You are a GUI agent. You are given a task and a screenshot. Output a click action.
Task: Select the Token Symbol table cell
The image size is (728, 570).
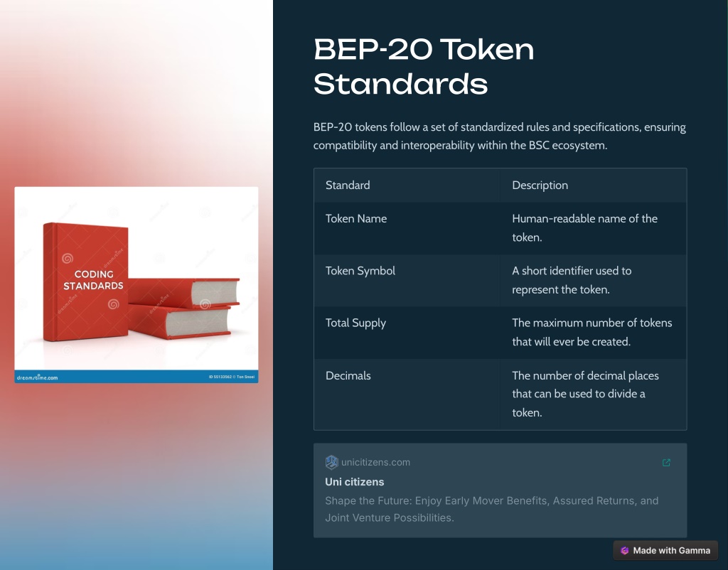coord(407,280)
